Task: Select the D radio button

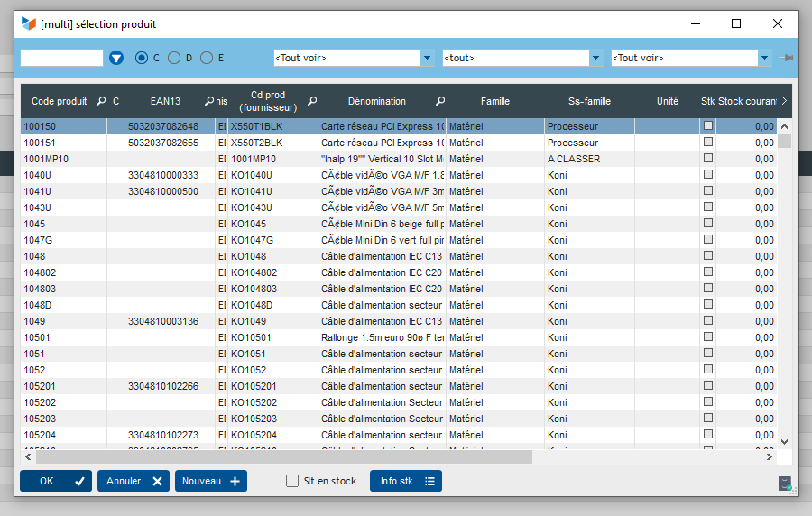Action: pyautogui.click(x=174, y=58)
